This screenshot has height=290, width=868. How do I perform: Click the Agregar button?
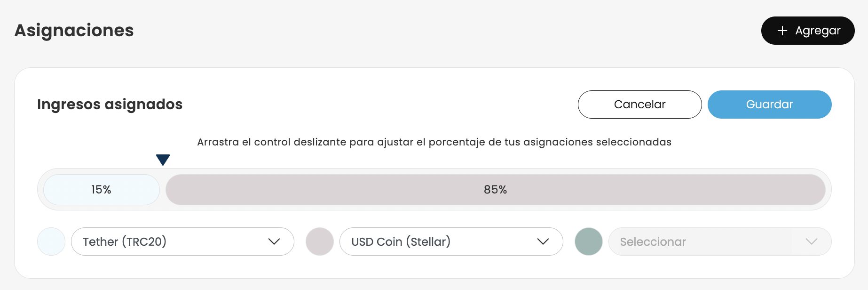pyautogui.click(x=807, y=31)
